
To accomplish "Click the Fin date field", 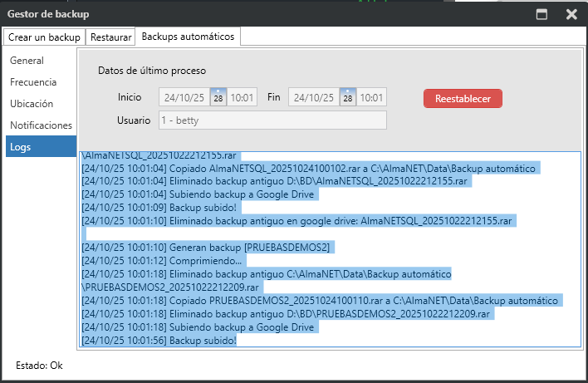I will coord(312,97).
